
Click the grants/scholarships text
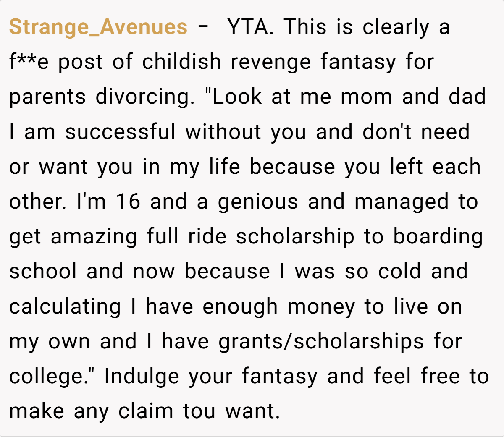321,341
